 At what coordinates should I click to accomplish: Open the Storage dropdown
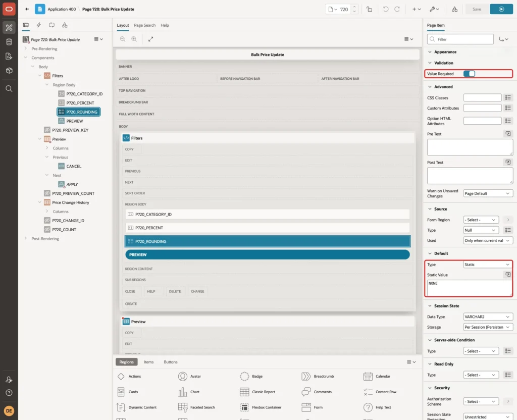[488, 327]
